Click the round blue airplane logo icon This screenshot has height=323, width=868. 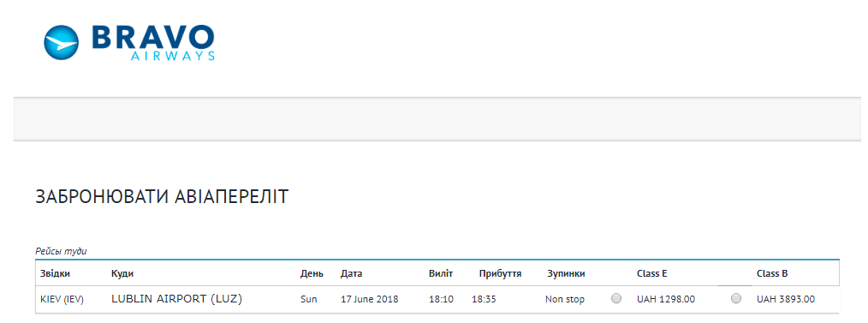click(x=62, y=42)
